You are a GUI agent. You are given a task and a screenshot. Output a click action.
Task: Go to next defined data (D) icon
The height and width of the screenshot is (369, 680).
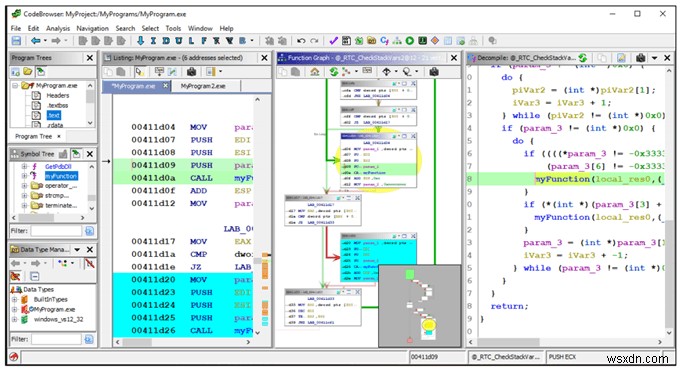[166, 41]
